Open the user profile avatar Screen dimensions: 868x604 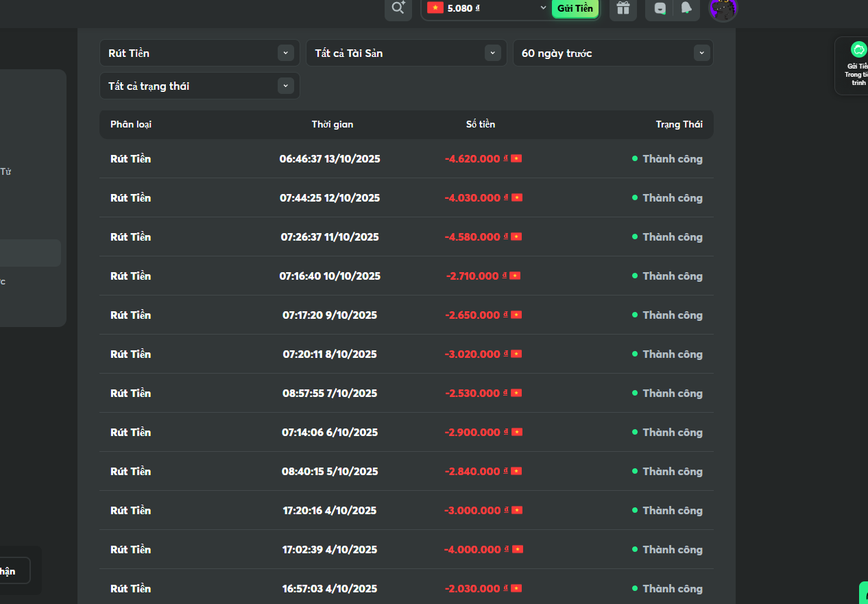[x=723, y=9]
